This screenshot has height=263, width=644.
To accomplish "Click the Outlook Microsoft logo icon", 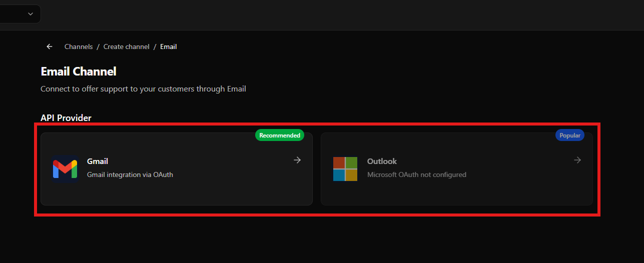I will click(x=345, y=169).
